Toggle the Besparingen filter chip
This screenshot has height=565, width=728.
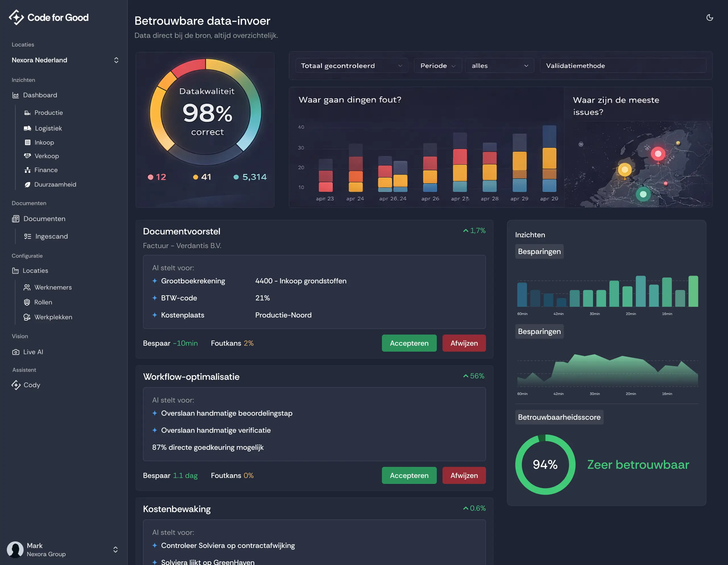[x=539, y=251]
